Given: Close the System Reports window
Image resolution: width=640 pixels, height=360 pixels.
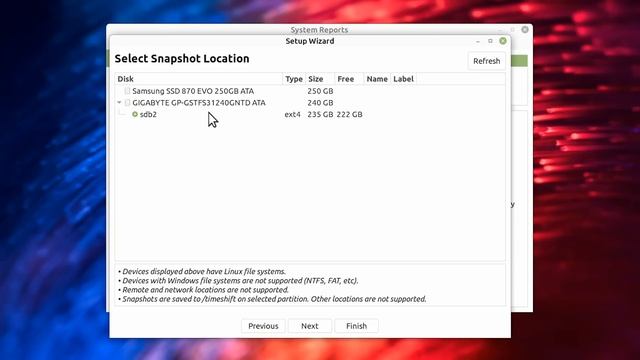Looking at the screenshot, I should click(x=525, y=29).
